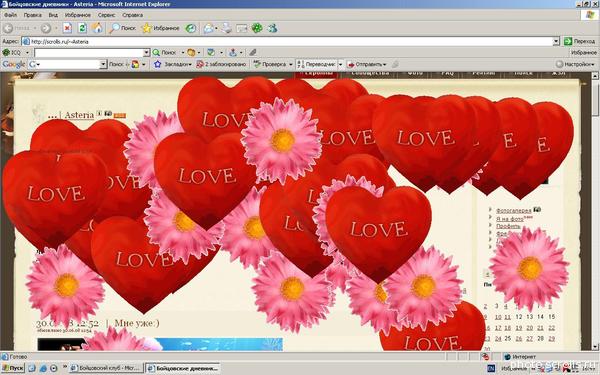Screen dimensions: 600x375
Task: Expand the ICQ search box dropdown
Action: point(146,52)
